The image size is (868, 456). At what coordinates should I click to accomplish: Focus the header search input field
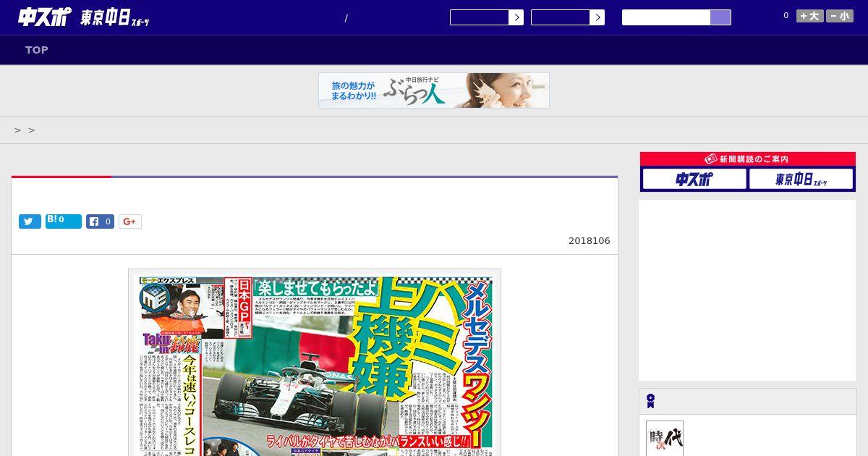pyautogui.click(x=666, y=17)
